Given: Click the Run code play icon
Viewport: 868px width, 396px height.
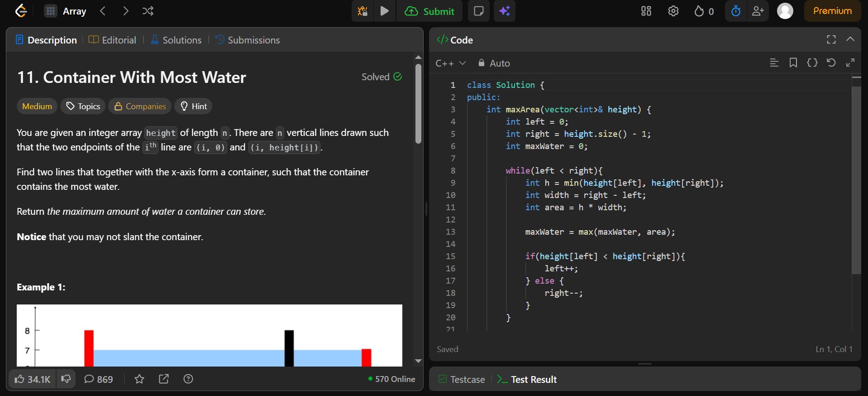Looking at the screenshot, I should (x=384, y=11).
